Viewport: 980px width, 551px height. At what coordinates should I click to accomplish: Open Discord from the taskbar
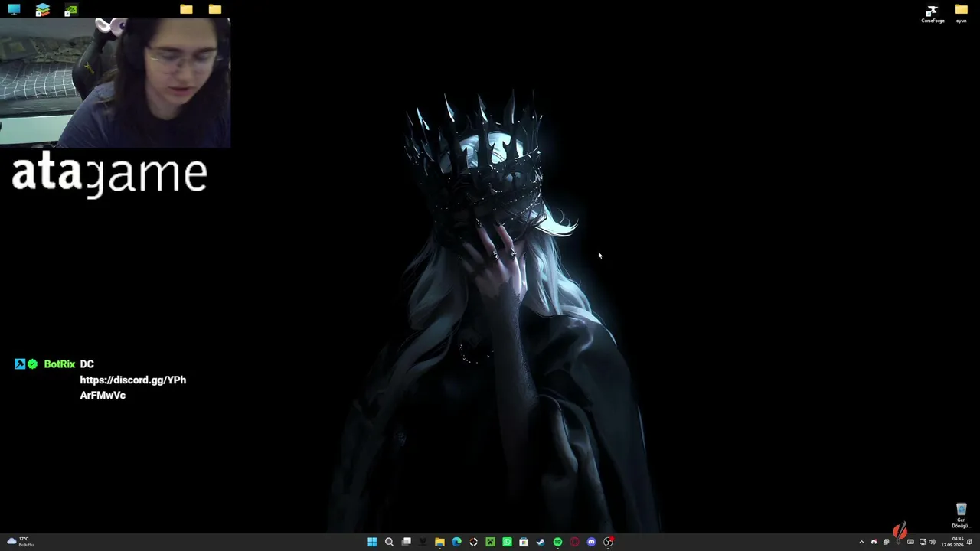point(591,542)
